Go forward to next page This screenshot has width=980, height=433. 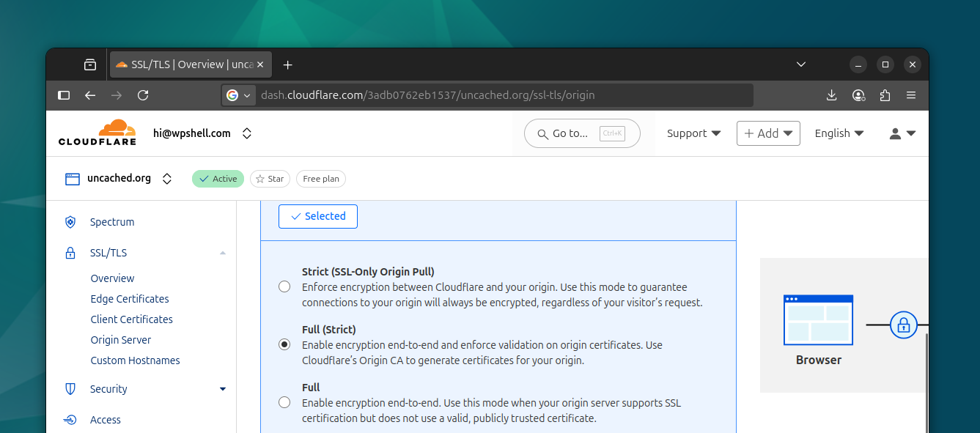click(117, 95)
